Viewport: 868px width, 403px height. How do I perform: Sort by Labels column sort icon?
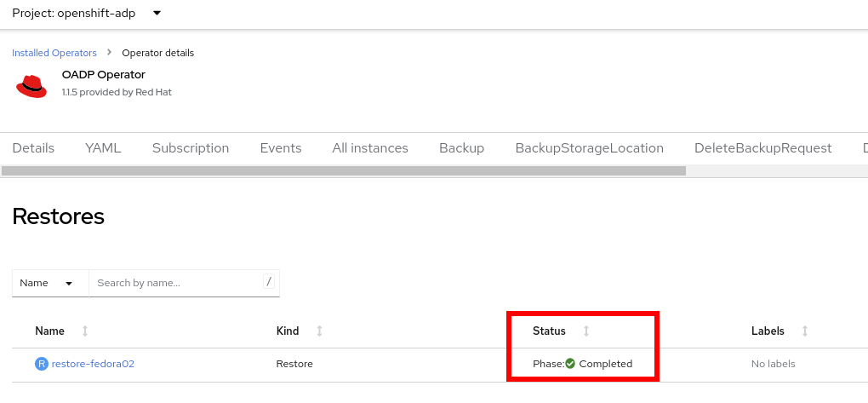click(x=805, y=331)
